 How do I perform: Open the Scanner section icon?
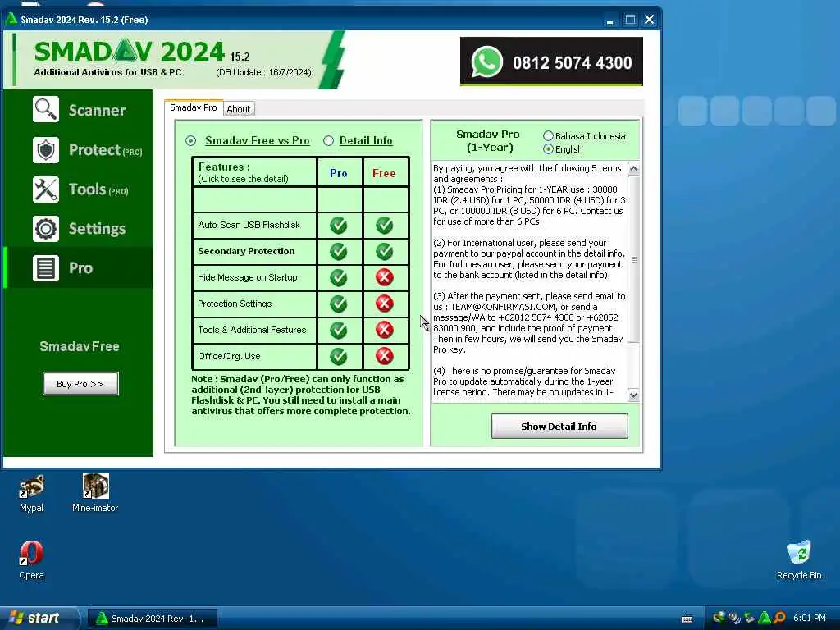click(46, 110)
